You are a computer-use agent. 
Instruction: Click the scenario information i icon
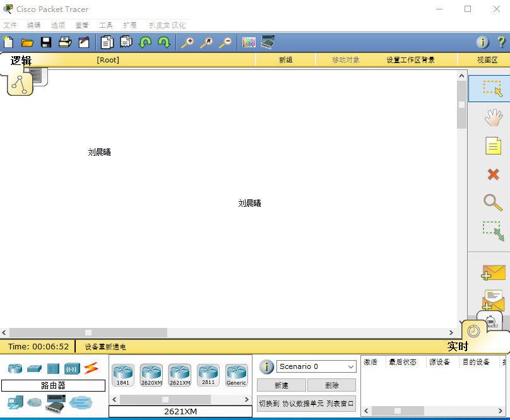266,366
